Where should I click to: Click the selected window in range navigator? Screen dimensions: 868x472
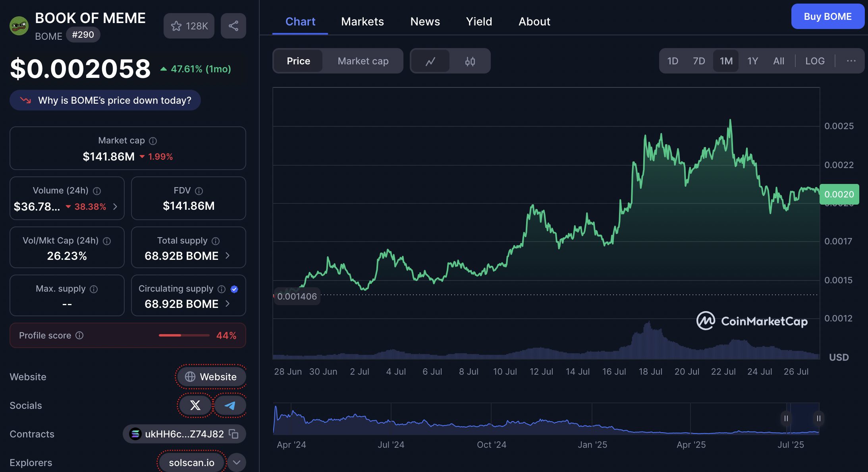click(802, 418)
